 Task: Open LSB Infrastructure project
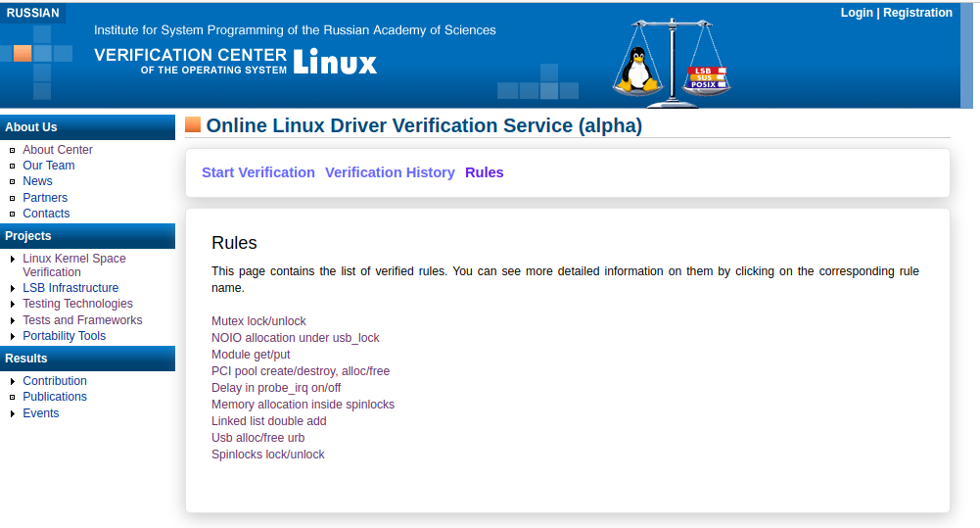70,288
